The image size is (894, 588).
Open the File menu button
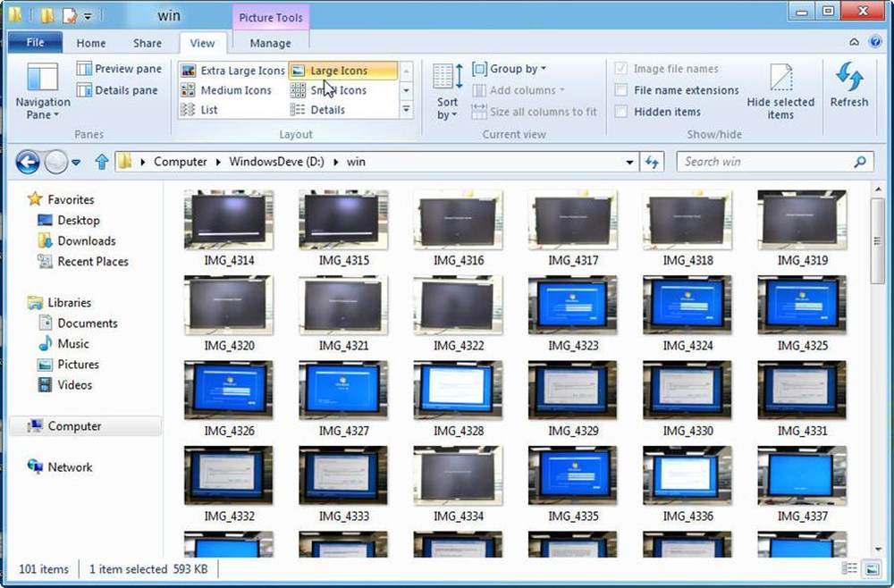[x=35, y=43]
